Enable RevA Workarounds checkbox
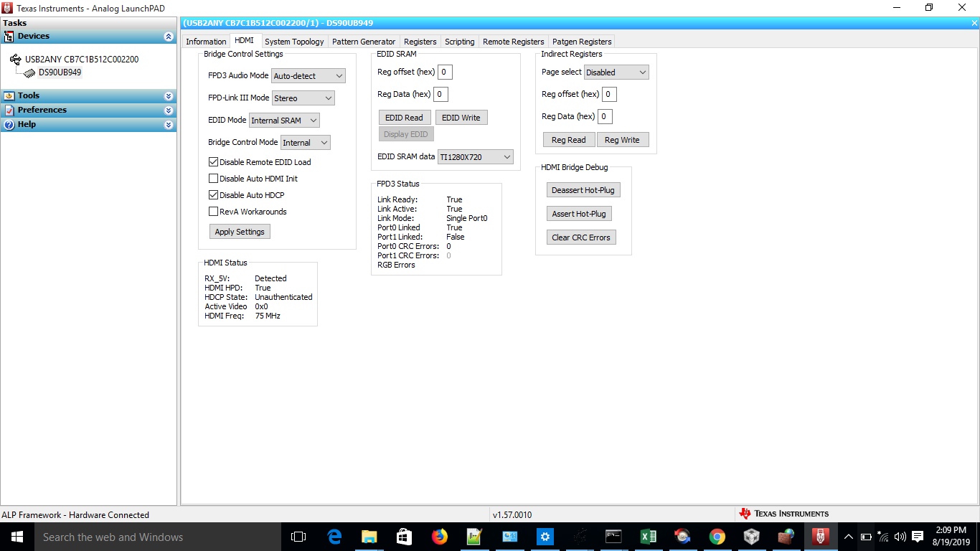 coord(213,212)
